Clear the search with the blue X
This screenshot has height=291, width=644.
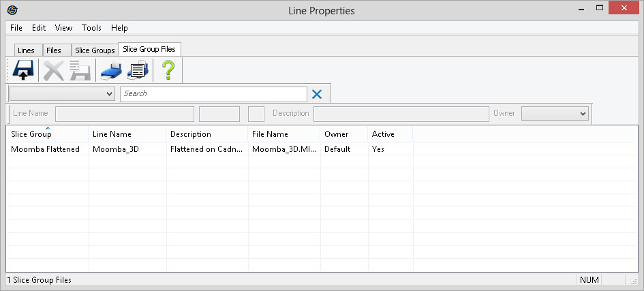317,94
